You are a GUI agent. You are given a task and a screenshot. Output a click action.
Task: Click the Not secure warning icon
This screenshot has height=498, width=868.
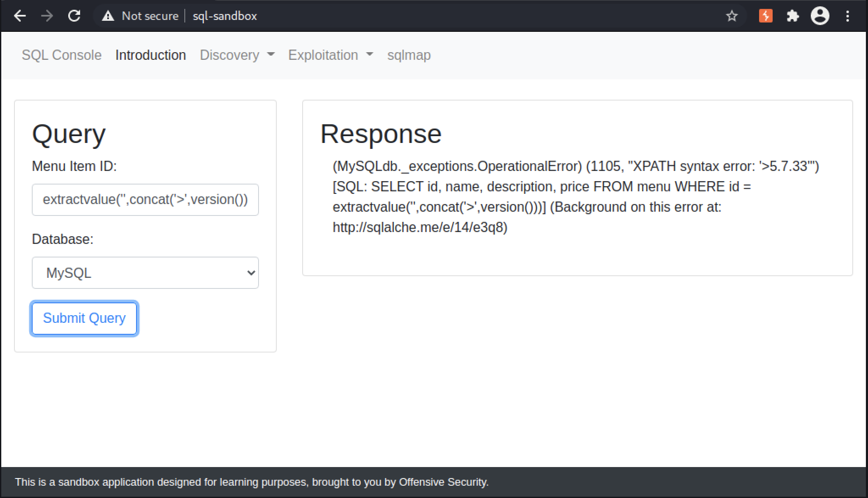click(108, 16)
